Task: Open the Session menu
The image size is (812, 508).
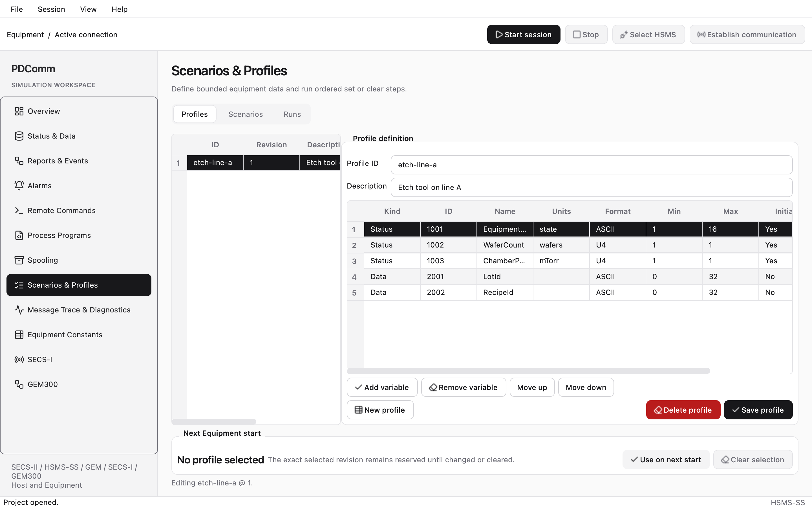Action: pyautogui.click(x=51, y=9)
